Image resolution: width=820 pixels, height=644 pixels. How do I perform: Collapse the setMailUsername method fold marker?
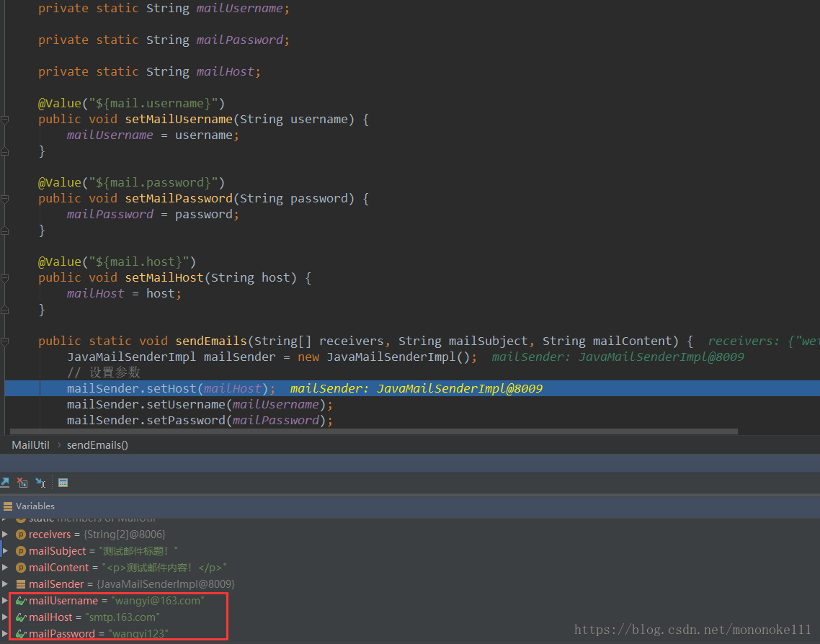tap(4, 120)
